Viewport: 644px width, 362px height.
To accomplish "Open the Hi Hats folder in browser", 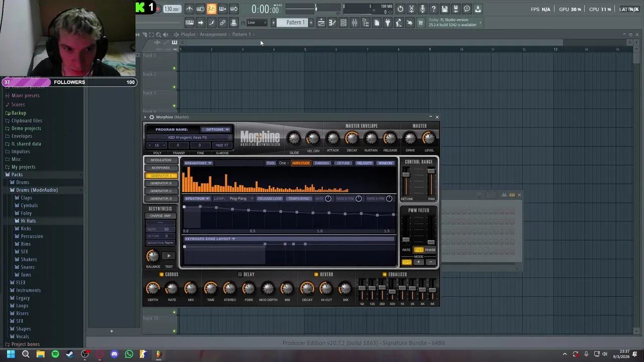I will click(x=28, y=221).
